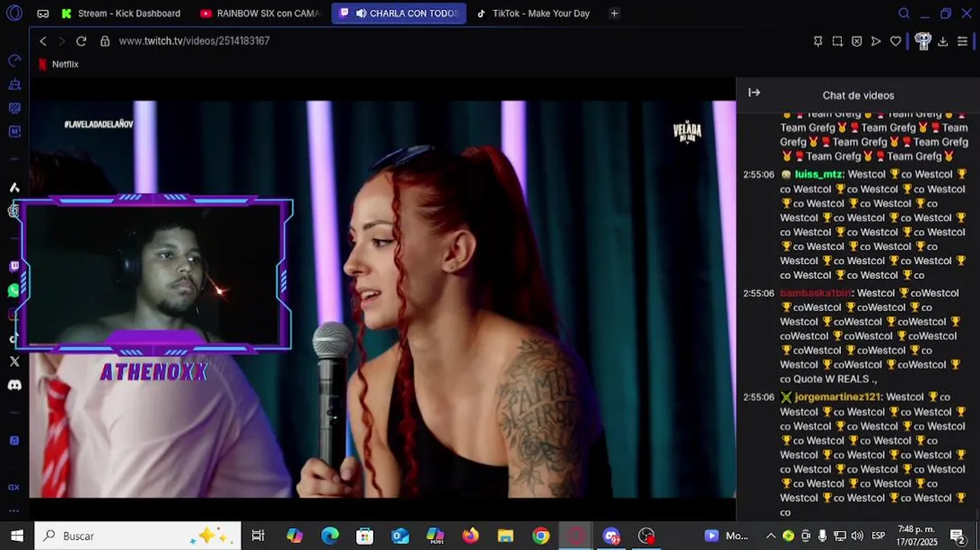The width and height of the screenshot is (980, 550).
Task: Show hidden system tray icons
Action: pos(771,535)
